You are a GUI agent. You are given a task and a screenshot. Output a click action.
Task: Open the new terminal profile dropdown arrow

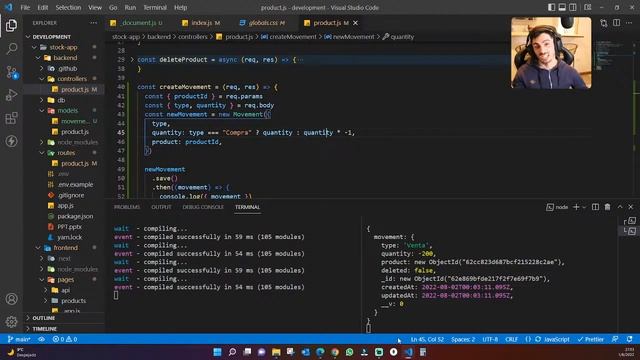pos(584,207)
